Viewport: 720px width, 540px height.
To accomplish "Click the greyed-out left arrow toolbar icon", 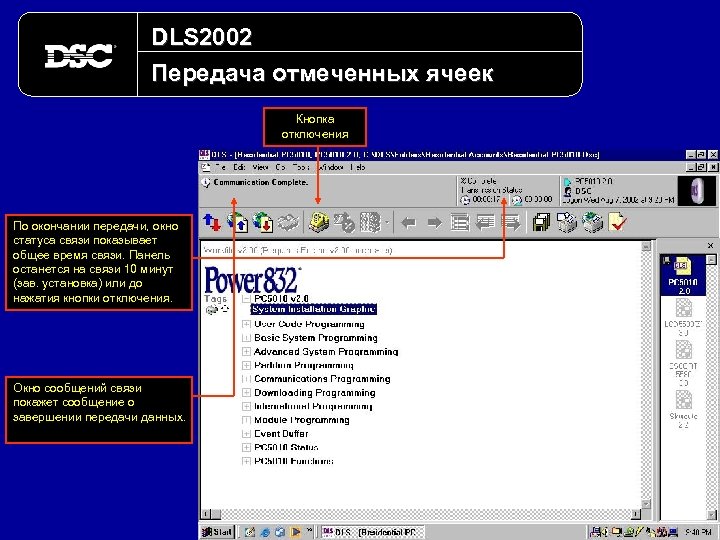I will click(408, 224).
